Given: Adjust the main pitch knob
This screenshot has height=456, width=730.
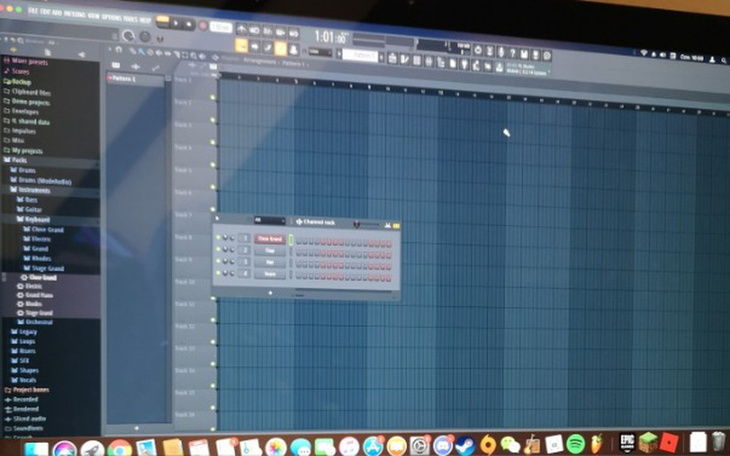Looking at the screenshot, I should click(x=145, y=36).
